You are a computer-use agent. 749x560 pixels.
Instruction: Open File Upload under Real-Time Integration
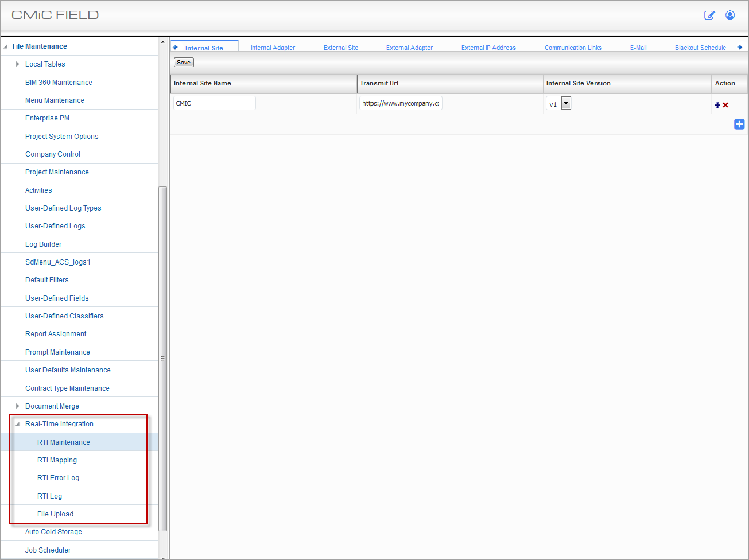click(55, 514)
